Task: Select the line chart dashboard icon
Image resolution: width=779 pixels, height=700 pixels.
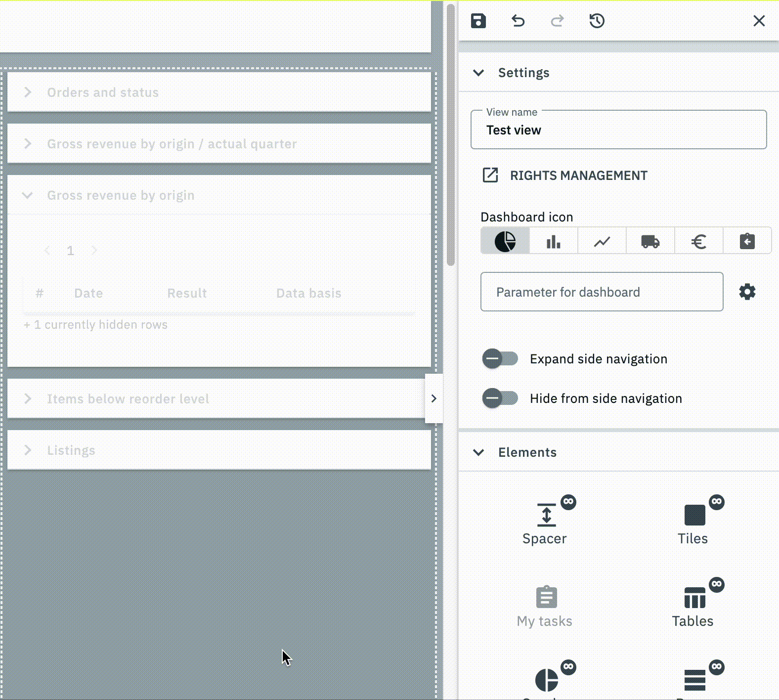Action: coord(602,242)
